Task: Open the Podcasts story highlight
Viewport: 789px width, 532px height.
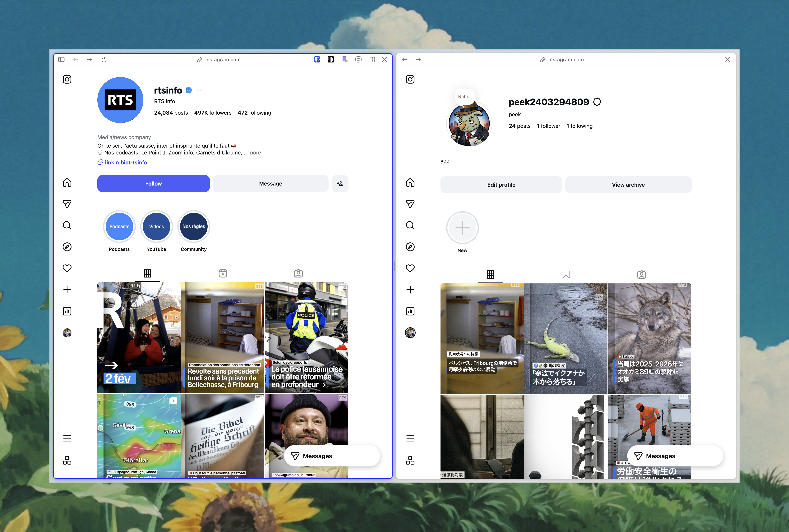Action: (x=119, y=227)
